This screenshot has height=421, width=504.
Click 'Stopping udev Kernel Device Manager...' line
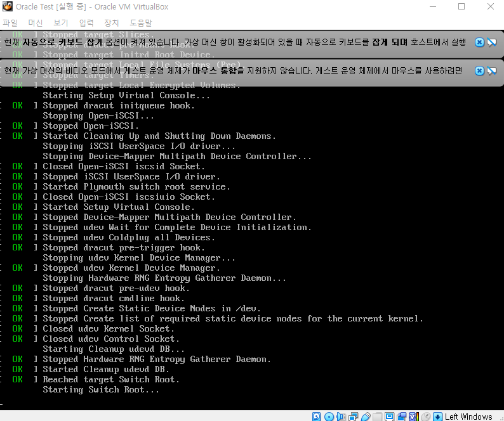[139, 258]
